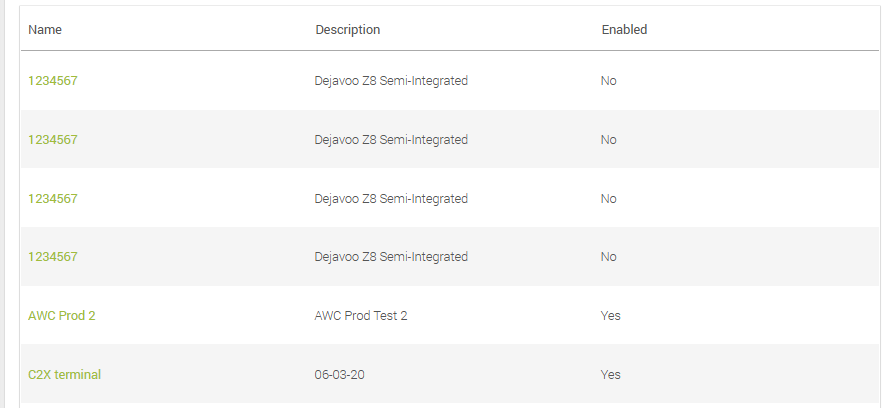Image resolution: width=885 pixels, height=408 pixels.
Task: Open the AWC Prod 2 terminal link
Action: click(62, 315)
